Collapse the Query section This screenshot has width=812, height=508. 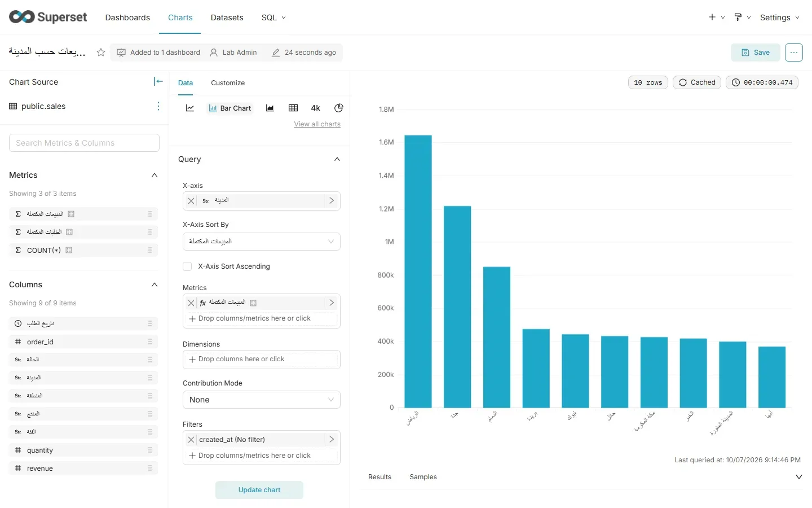(x=337, y=159)
